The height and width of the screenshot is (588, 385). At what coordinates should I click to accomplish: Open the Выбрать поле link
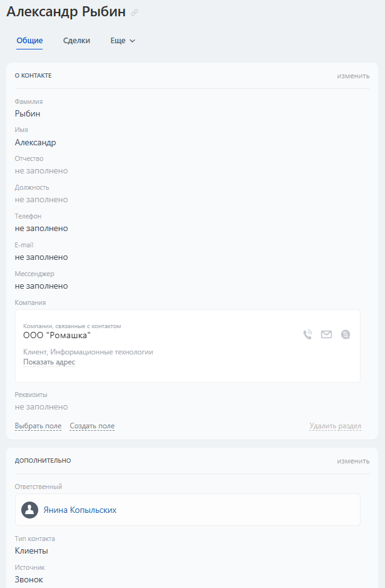pos(38,426)
